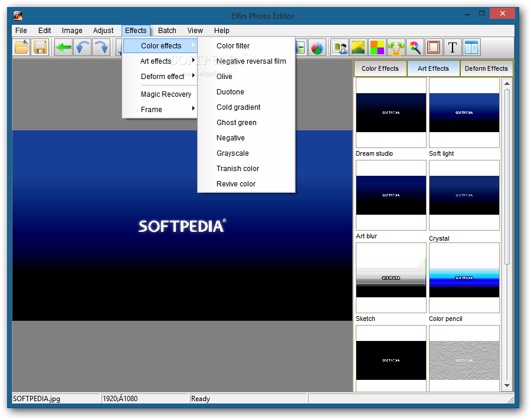This screenshot has height=420, width=531.
Task: Close the open Effects menu
Action: click(x=136, y=31)
